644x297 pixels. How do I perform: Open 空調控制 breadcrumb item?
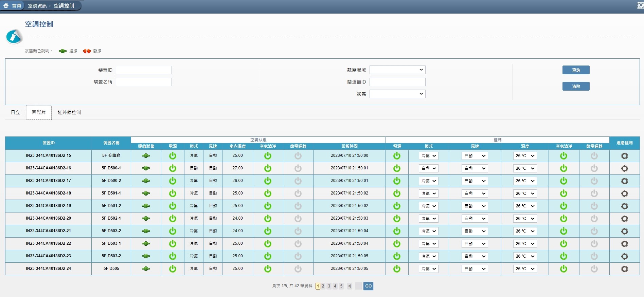[x=64, y=6]
